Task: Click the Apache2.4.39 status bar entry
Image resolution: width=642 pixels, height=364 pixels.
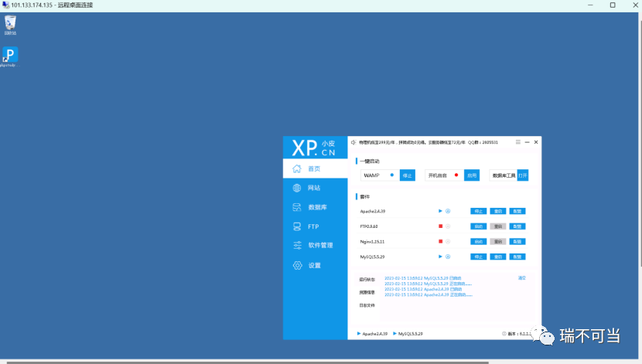Action: pyautogui.click(x=372, y=333)
